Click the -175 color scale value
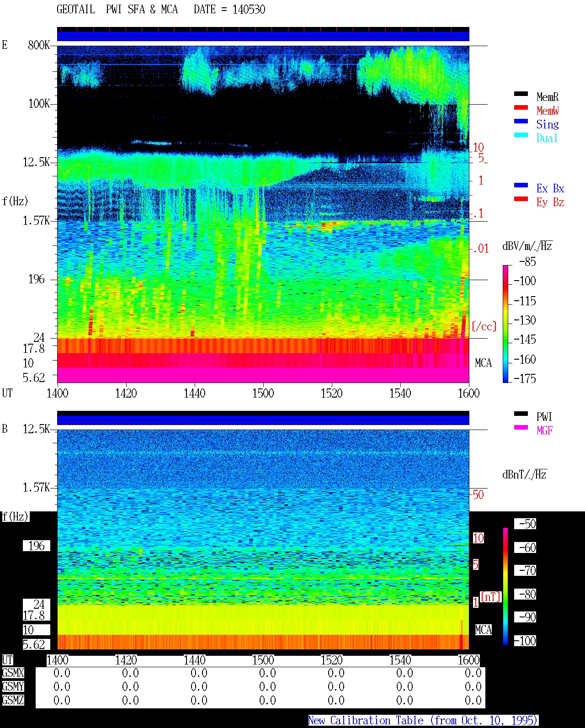 (525, 378)
